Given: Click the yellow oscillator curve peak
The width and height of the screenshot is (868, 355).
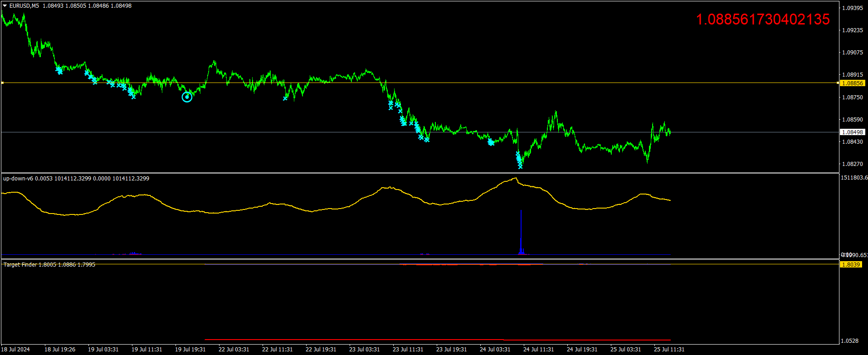Looking at the screenshot, I should (516, 178).
